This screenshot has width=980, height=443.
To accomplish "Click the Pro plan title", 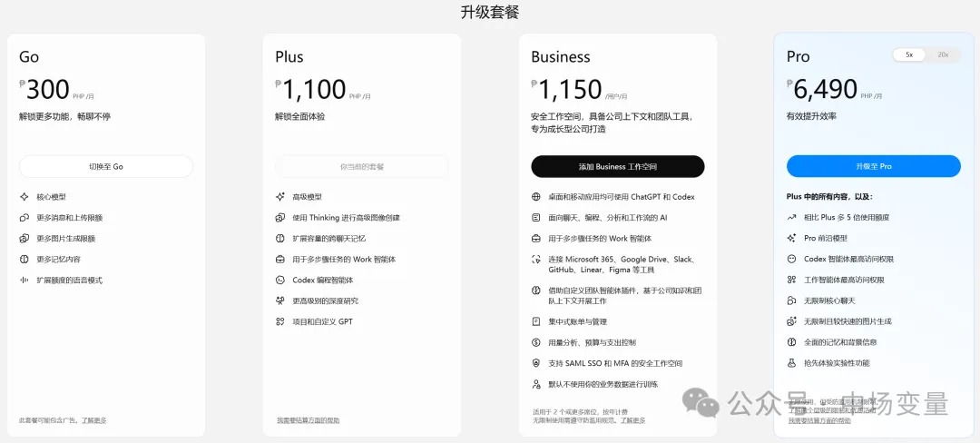I will coord(799,57).
